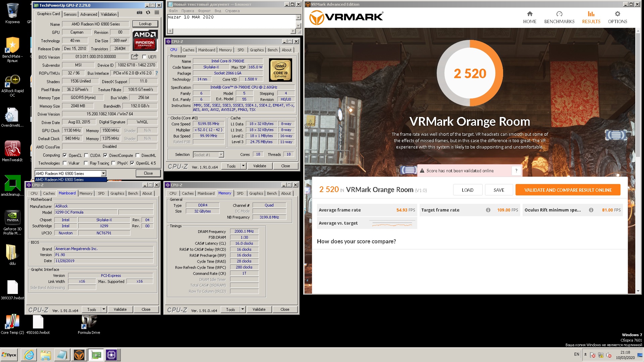Toggle PhysX checkbox

113,163
